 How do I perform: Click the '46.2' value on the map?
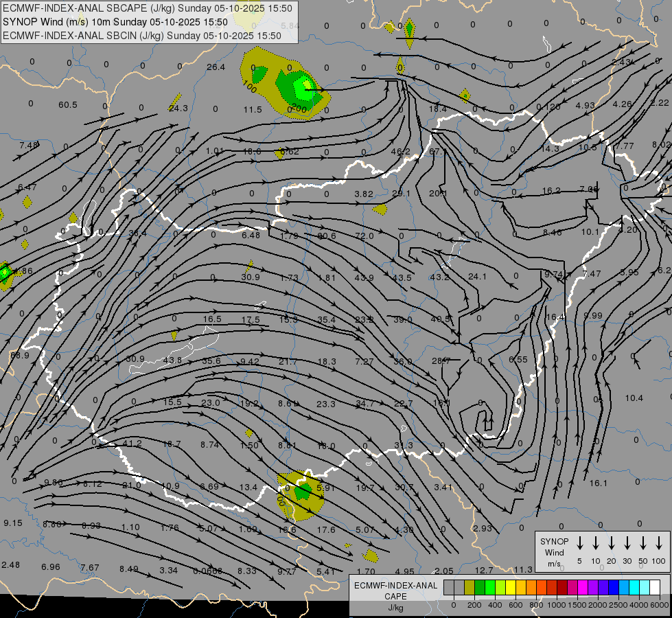pyautogui.click(x=401, y=151)
